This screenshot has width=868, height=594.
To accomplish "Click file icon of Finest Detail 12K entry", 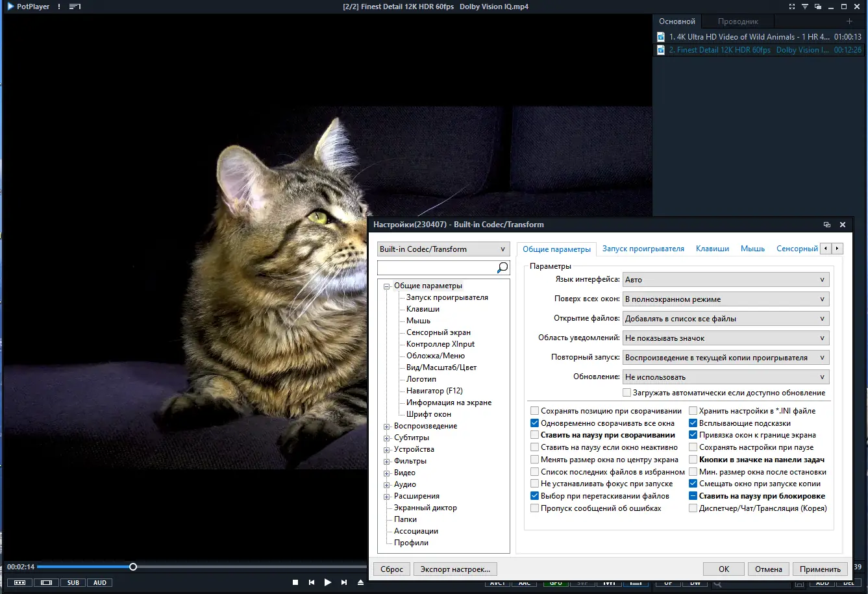I will (661, 50).
